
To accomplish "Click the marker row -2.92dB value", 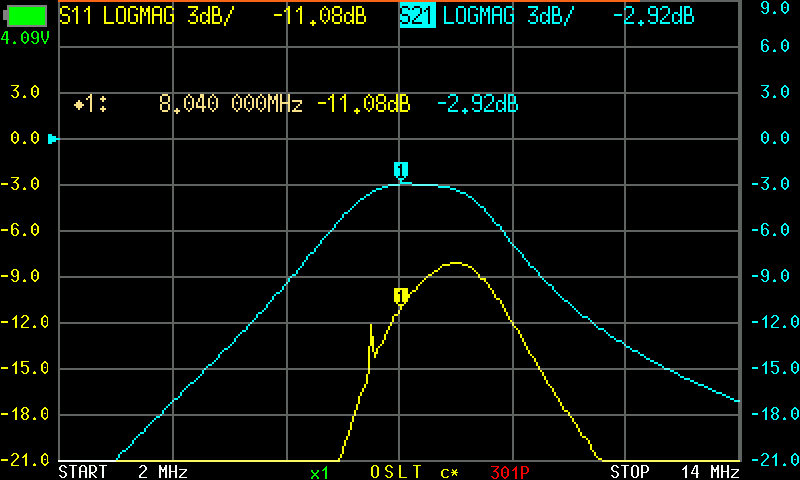I will [x=478, y=105].
